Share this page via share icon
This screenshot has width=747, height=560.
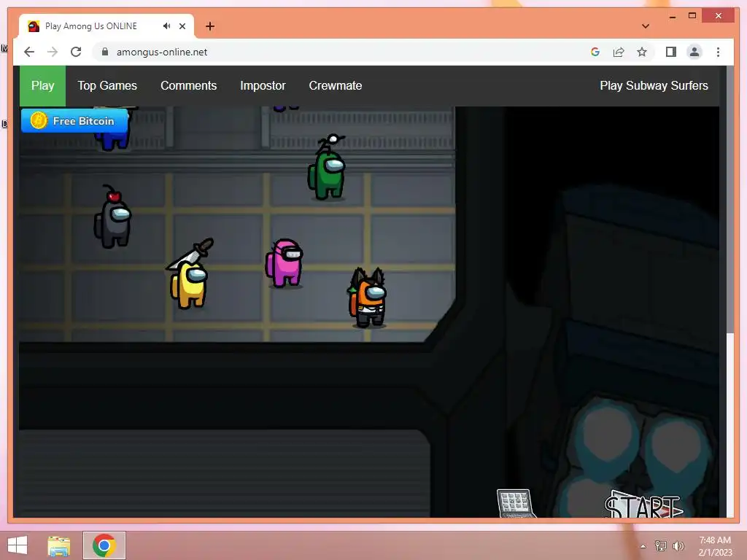(619, 52)
